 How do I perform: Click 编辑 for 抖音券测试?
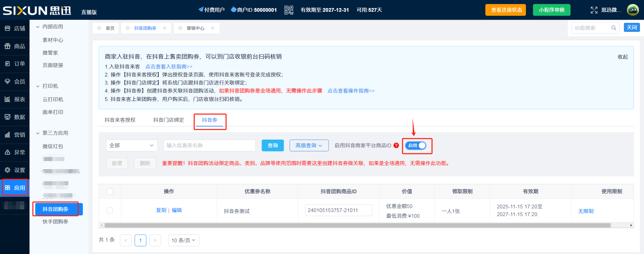[x=177, y=210]
